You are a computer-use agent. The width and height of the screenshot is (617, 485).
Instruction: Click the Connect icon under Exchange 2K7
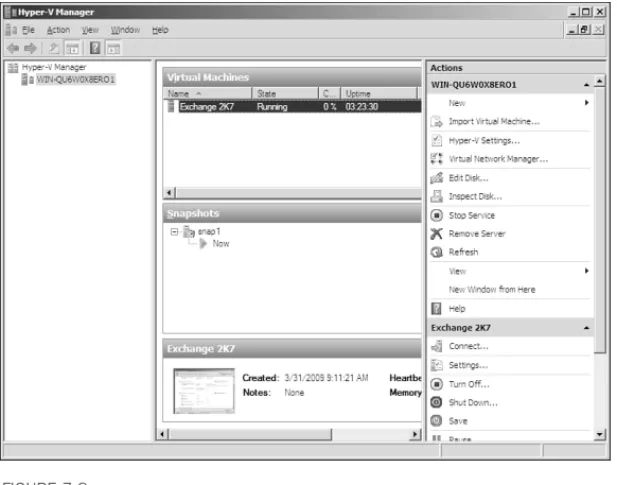point(436,346)
